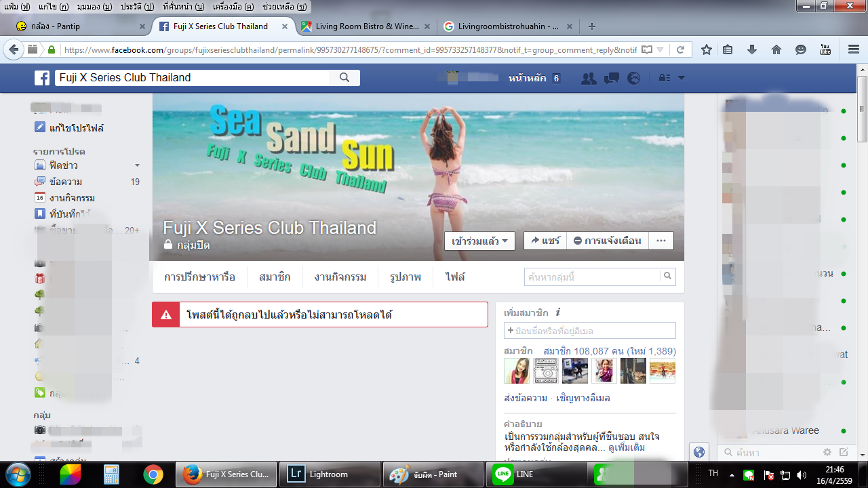The height and width of the screenshot is (488, 868).
Task: Click the YouTube toolbar icon
Action: click(x=825, y=49)
